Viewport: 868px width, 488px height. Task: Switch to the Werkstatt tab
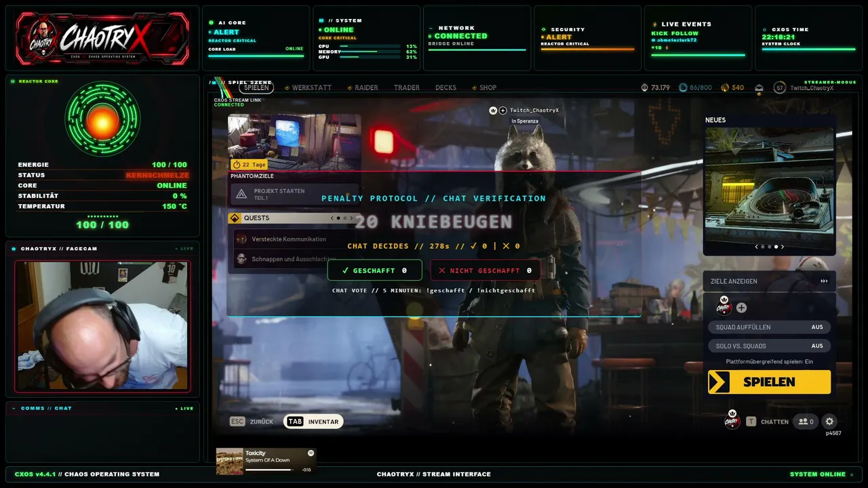311,87
